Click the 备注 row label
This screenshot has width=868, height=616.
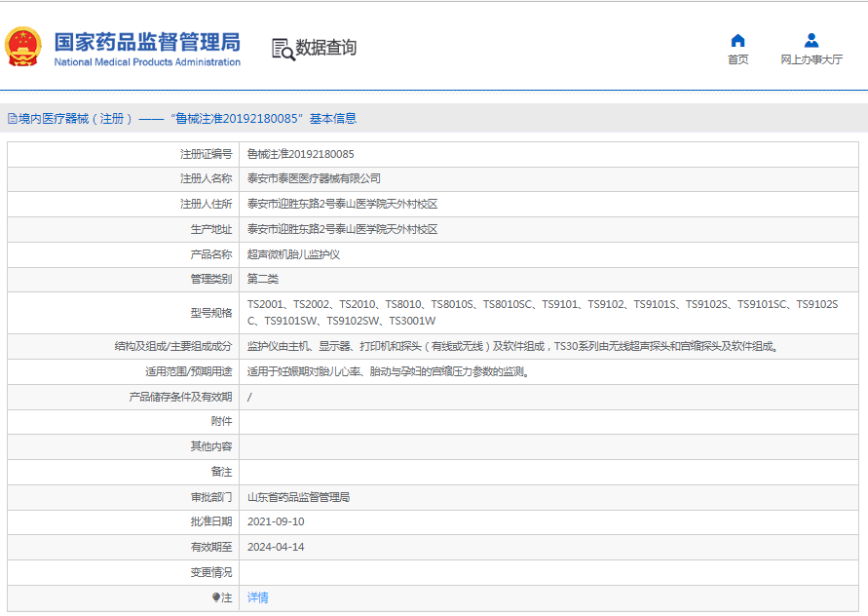[221, 472]
